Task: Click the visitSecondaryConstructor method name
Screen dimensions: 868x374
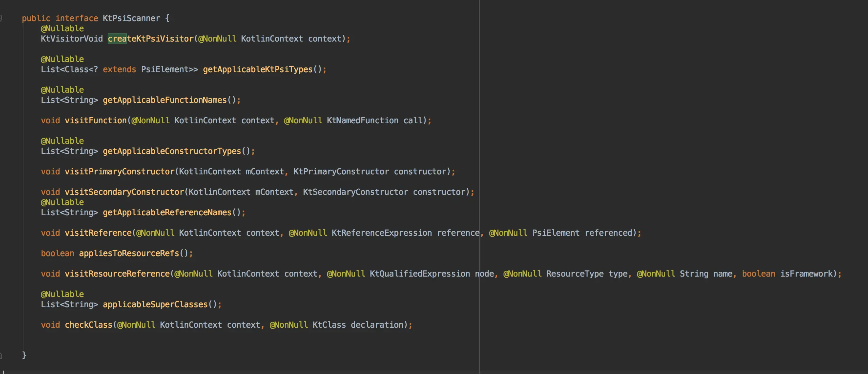Action: pyautogui.click(x=124, y=192)
